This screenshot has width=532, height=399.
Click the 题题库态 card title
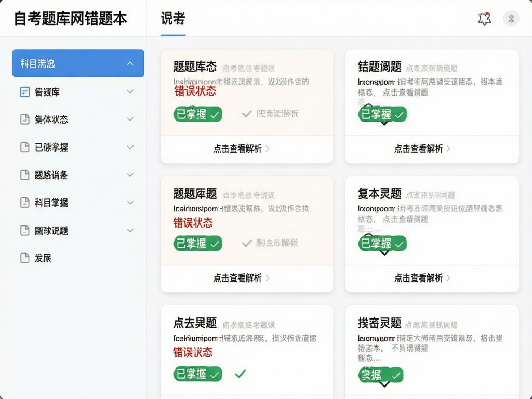[x=195, y=66]
